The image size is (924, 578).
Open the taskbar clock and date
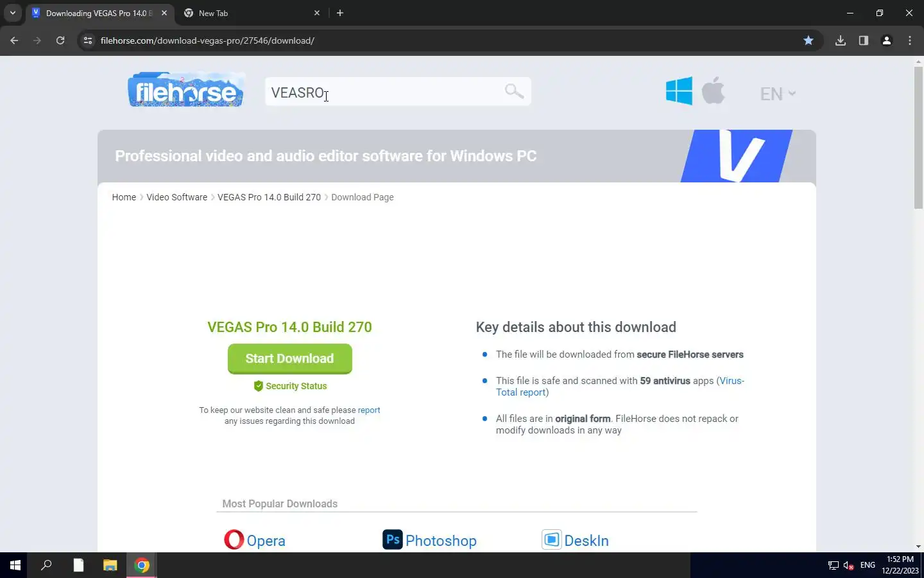pyautogui.click(x=900, y=565)
